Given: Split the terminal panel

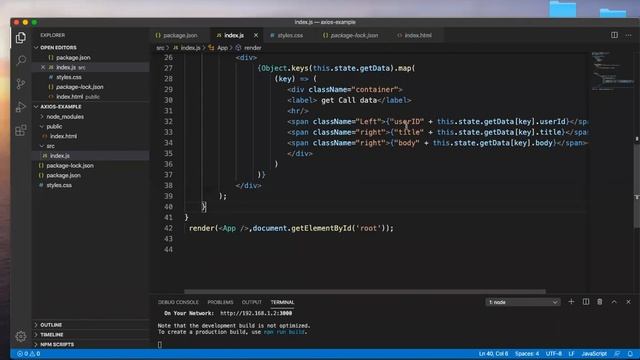Looking at the screenshot, I should 586,302.
